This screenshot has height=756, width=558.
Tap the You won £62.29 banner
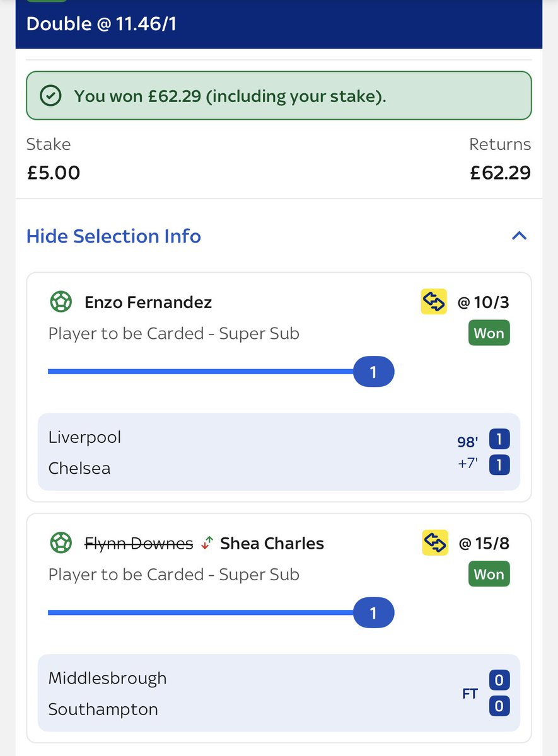(x=279, y=96)
